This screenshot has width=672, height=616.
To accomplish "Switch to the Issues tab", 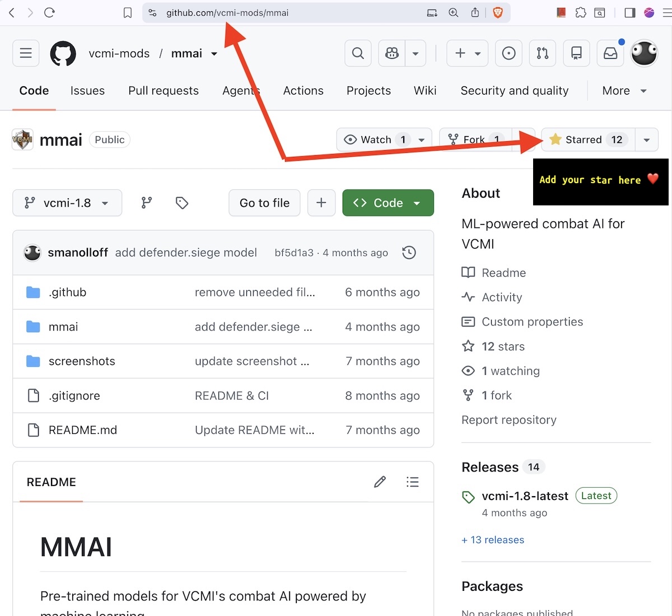I will click(87, 91).
